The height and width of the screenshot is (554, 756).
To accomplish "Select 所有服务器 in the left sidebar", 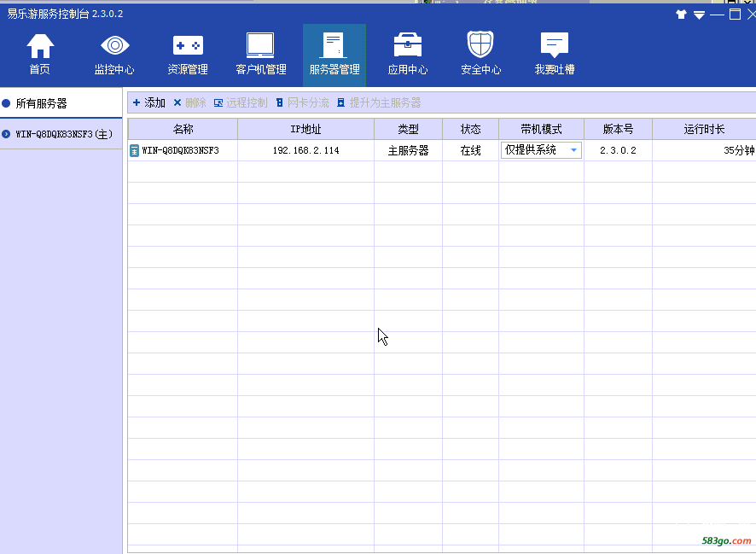I will pos(41,103).
